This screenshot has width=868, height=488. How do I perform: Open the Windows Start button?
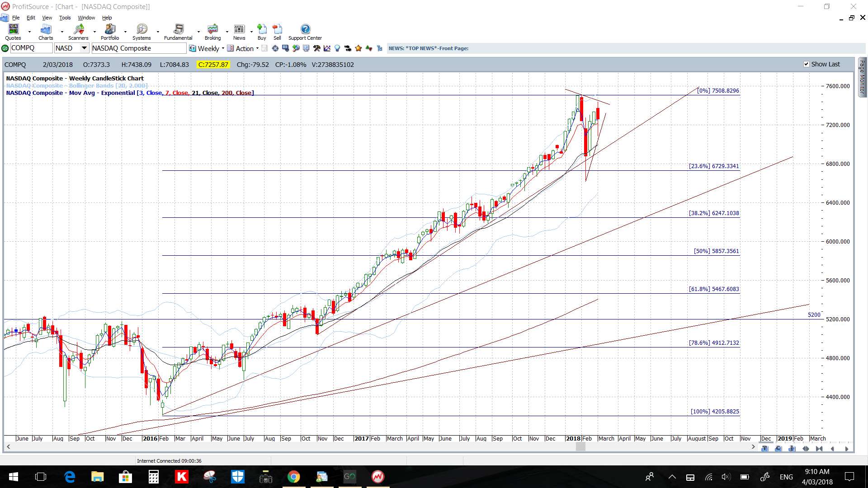(x=13, y=477)
